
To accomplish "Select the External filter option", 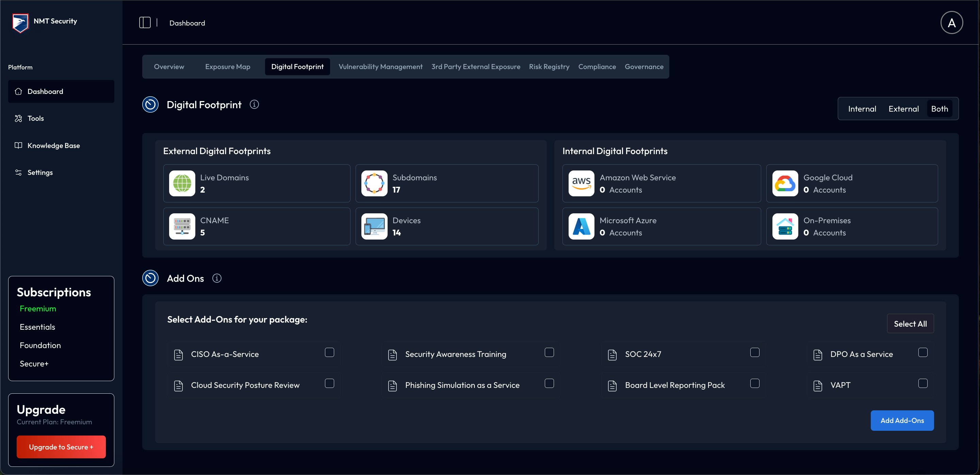I will (x=903, y=109).
